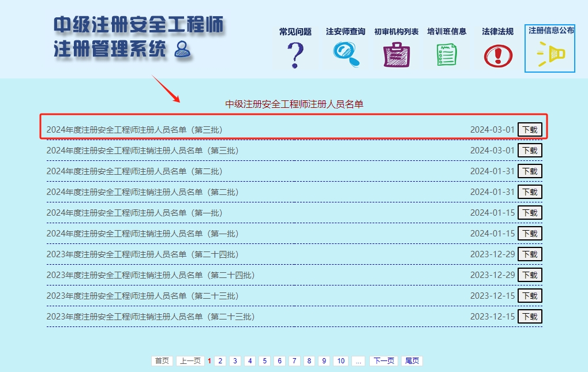Click the clipboard icon for 初审机构列表
Viewport: 588px width, 372px height.
pos(396,55)
